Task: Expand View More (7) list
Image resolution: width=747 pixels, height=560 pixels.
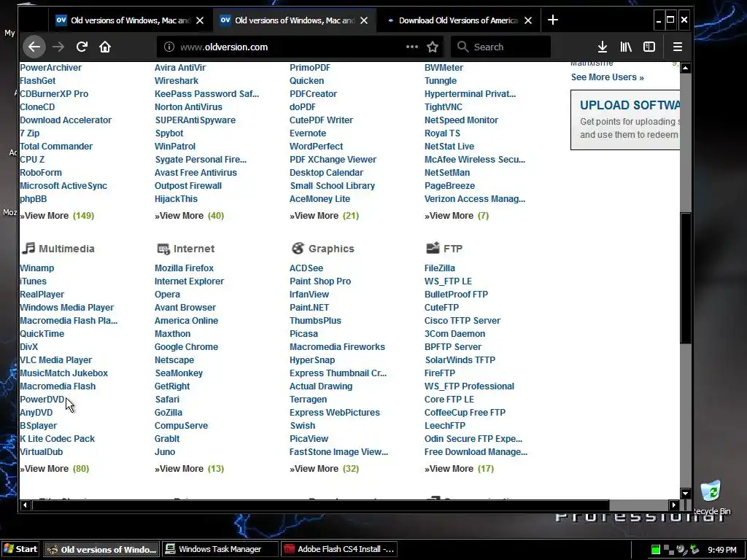Action: tap(457, 216)
